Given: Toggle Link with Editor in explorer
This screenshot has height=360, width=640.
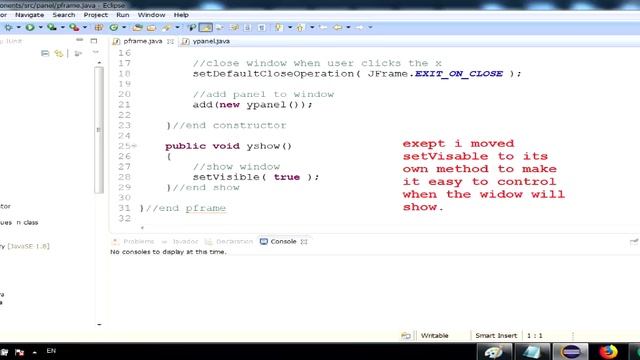Looking at the screenshot, I should pos(59,53).
